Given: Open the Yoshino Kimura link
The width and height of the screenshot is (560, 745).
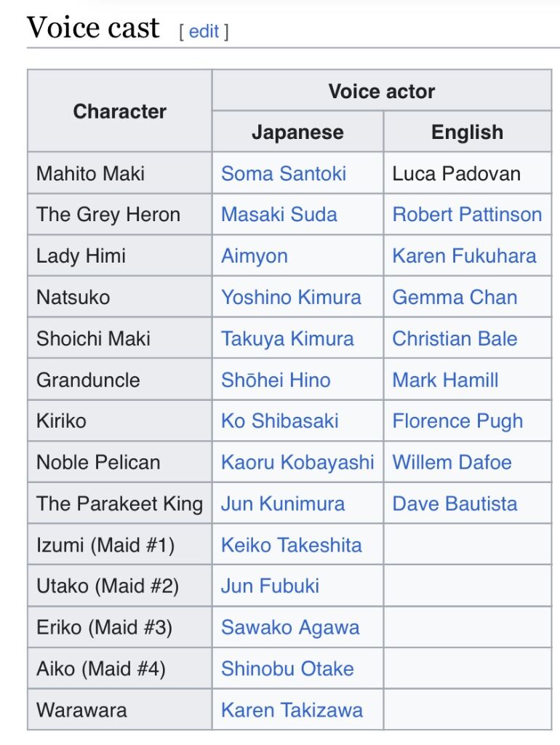Looking at the screenshot, I should coord(291,297).
